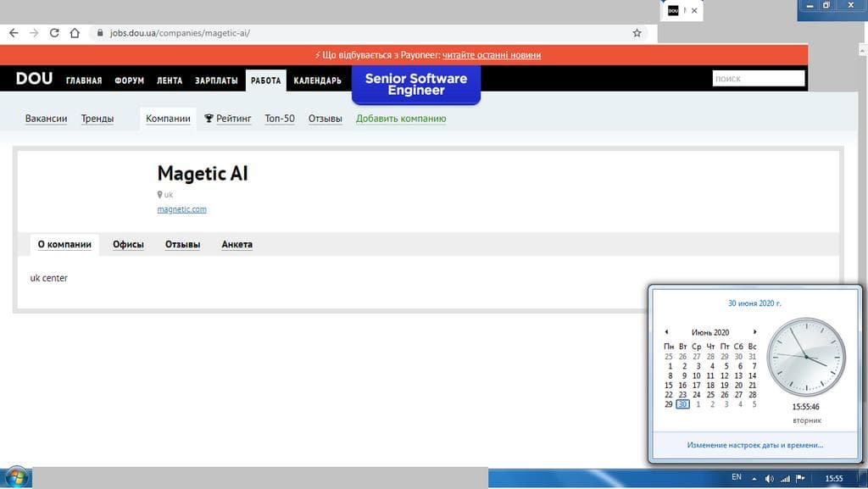The image size is (868, 489).
Task: Open Изменение настроек даты и времени link
Action: [x=755, y=445]
